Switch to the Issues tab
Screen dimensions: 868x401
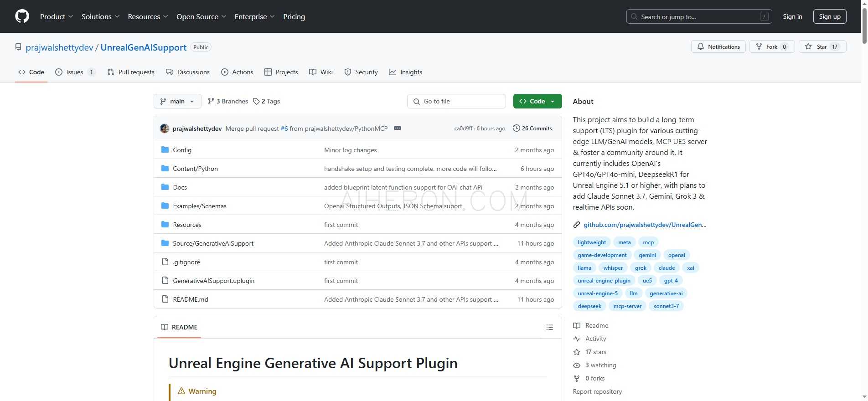coord(75,72)
